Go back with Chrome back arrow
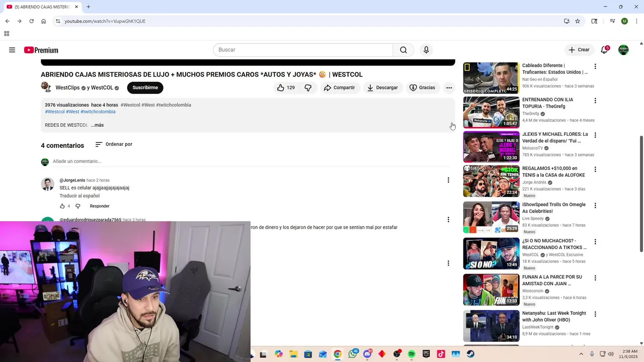Screen dimensions: 644x362 (7, 21)
